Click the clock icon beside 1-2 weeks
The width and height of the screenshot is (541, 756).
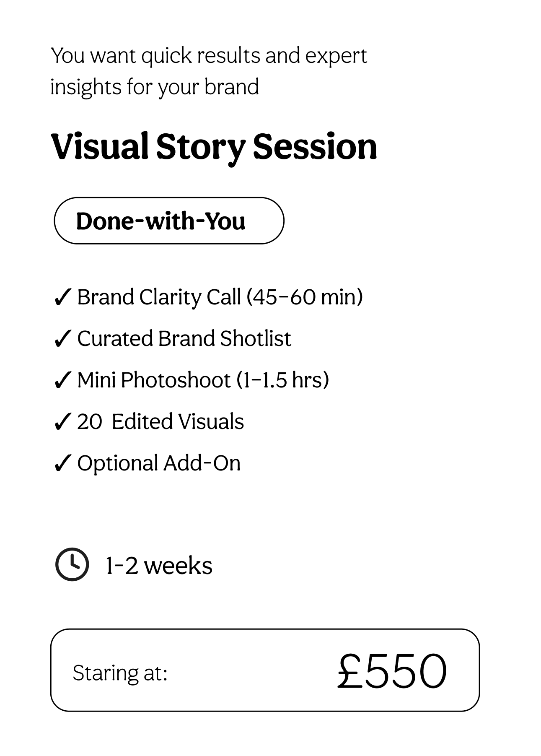click(x=72, y=564)
